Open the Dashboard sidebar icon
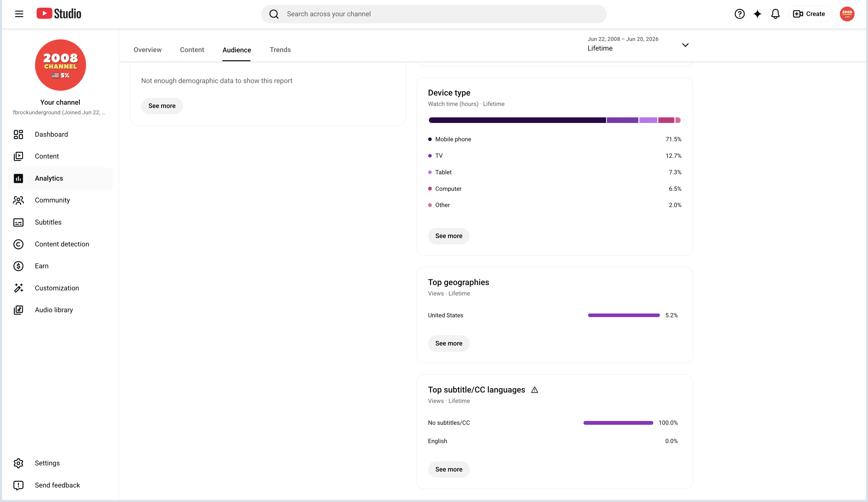The height and width of the screenshot is (502, 868). coord(18,134)
